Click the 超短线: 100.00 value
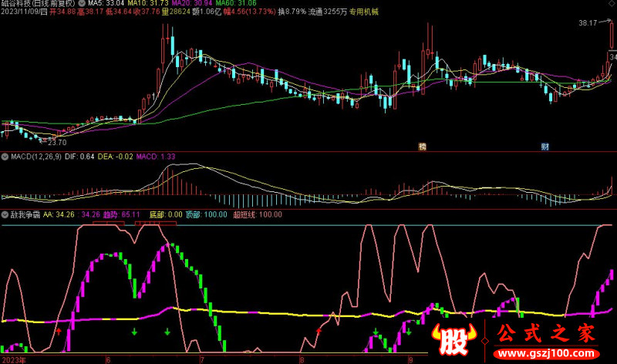Image resolution: width=617 pixels, height=364 pixels. [x=258, y=215]
